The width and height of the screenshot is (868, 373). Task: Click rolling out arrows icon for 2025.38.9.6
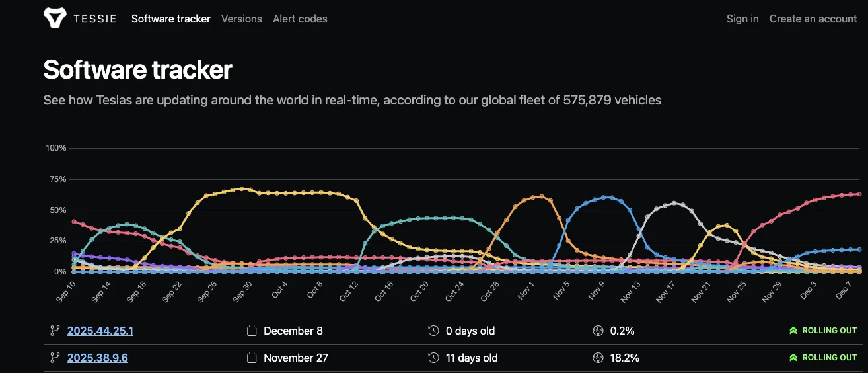793,358
